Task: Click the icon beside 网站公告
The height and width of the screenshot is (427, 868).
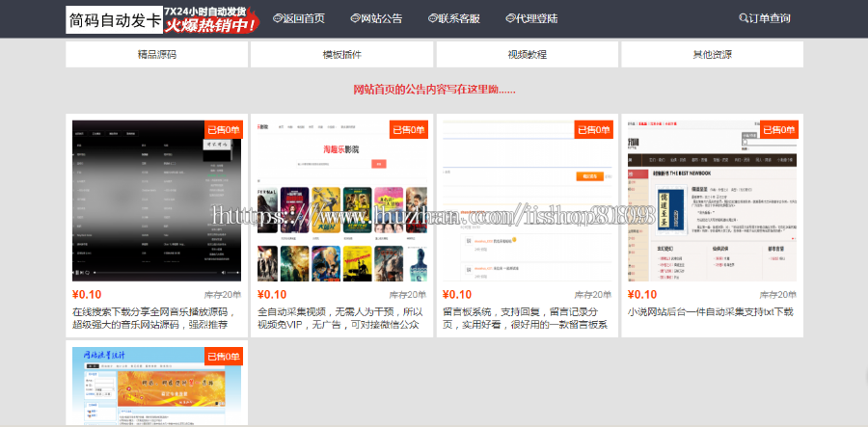Action: [355, 19]
